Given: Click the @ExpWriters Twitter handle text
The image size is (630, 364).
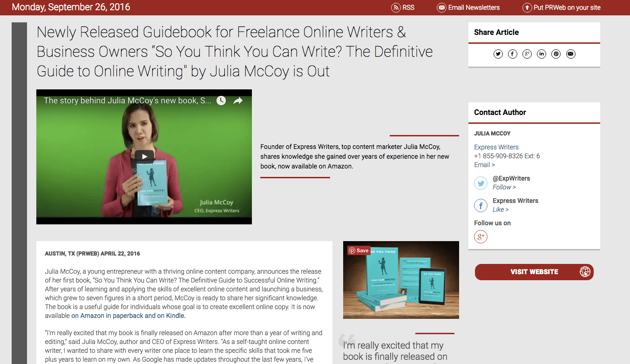Looking at the screenshot, I should (x=511, y=178).
